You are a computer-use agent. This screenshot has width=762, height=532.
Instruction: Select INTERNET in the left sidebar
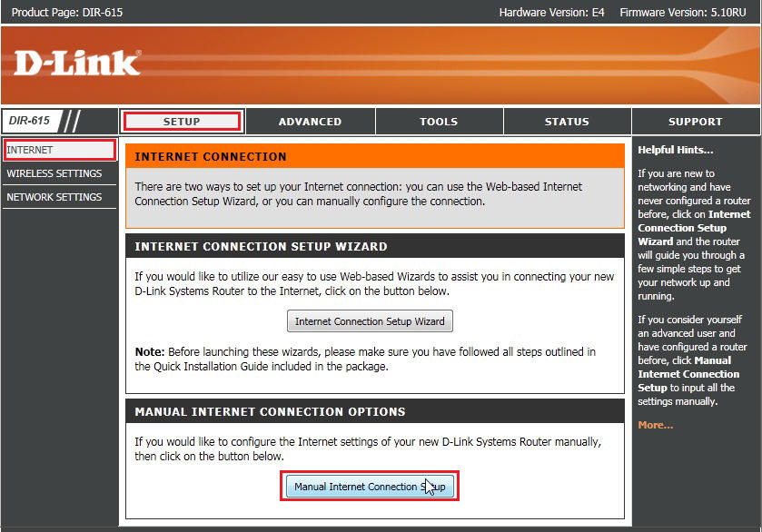[x=60, y=150]
